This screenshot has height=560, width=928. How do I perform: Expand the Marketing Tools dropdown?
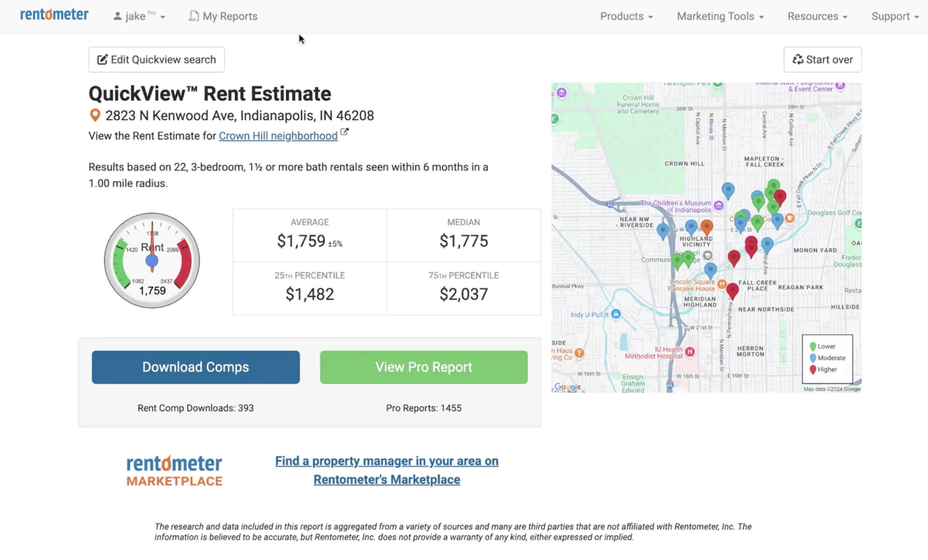pyautogui.click(x=720, y=16)
